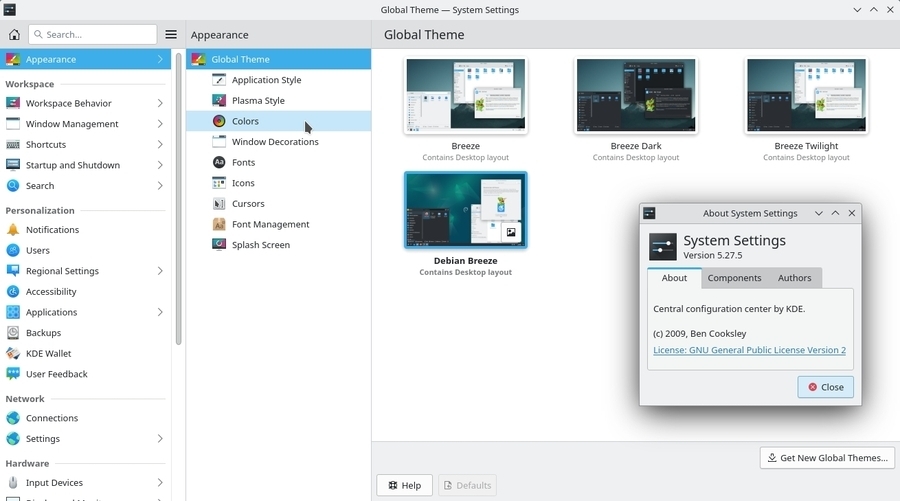Open the Startup and Shutdown icon
The width and height of the screenshot is (900, 501).
click(x=13, y=165)
